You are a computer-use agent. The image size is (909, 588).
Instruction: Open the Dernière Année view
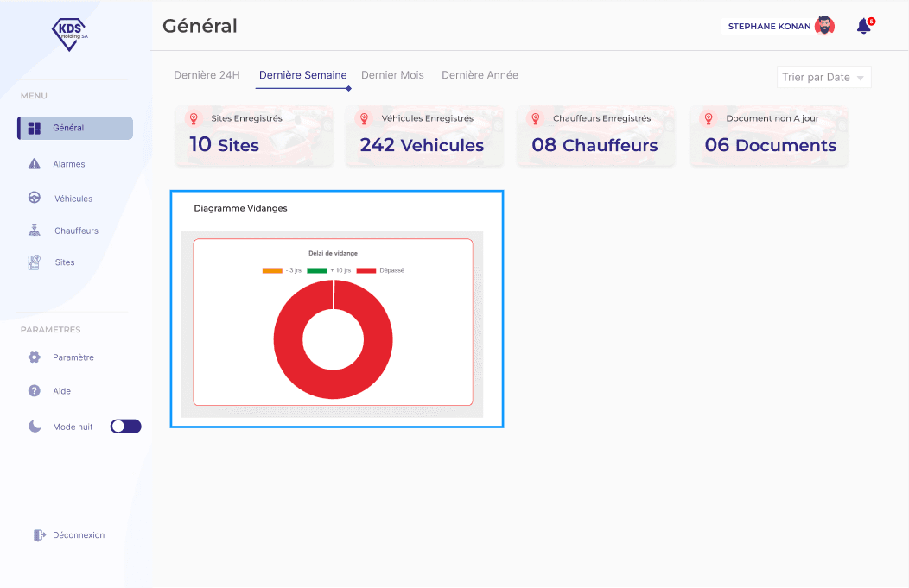click(480, 75)
